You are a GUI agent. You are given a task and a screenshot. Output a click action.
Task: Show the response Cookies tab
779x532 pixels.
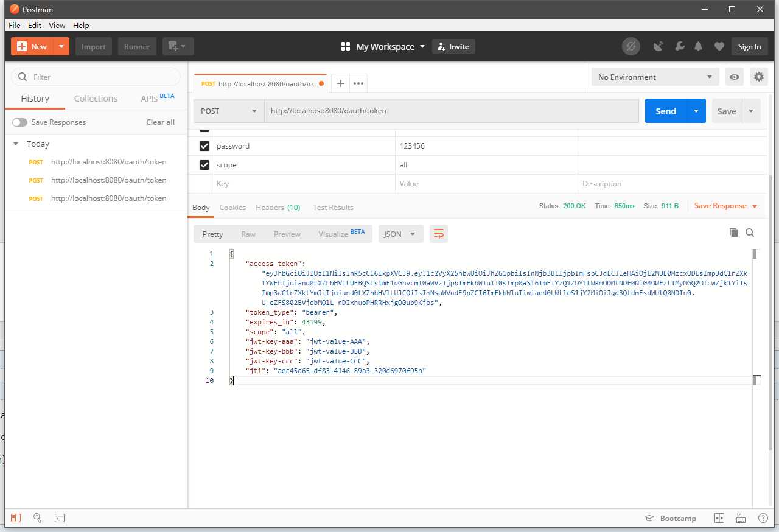coord(232,208)
